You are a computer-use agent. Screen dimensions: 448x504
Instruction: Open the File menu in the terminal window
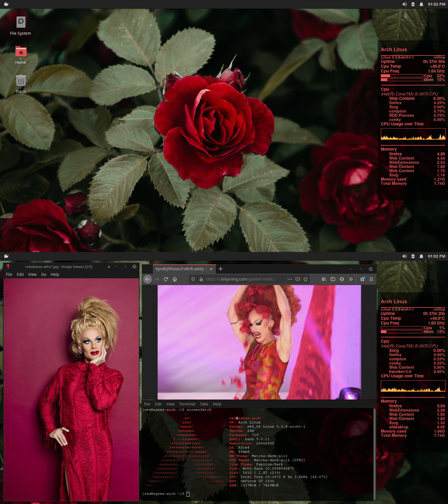pos(147,404)
